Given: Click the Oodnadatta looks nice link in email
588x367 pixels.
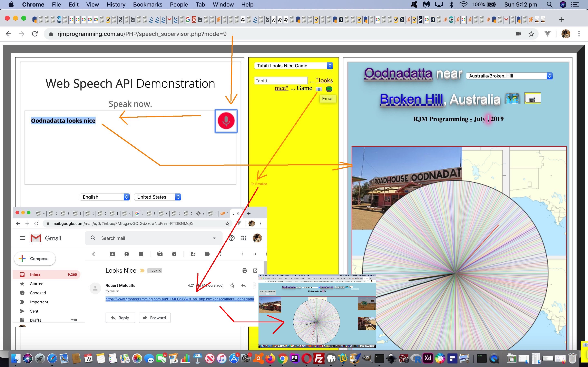Looking at the screenshot, I should (x=179, y=299).
